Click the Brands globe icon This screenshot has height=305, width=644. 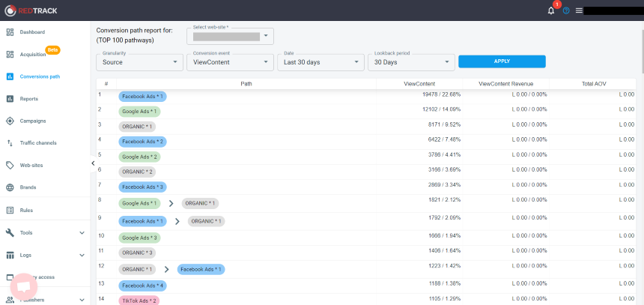(10, 187)
